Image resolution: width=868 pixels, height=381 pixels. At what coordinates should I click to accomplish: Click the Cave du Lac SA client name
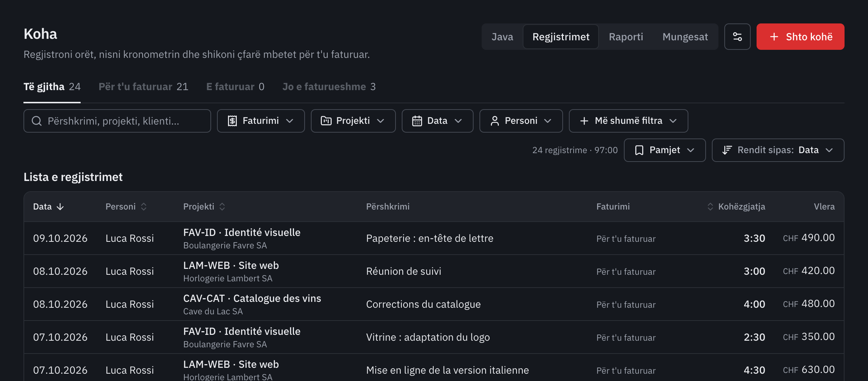[x=213, y=311]
